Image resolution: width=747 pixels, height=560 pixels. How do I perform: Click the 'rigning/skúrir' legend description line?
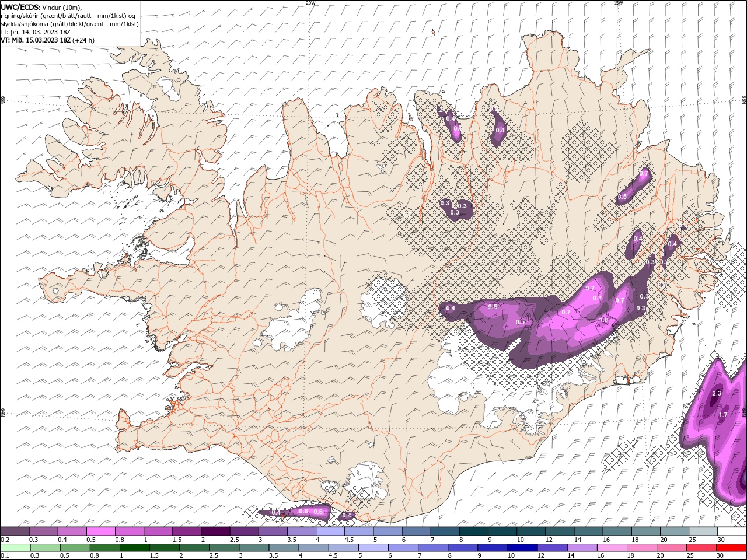(69, 16)
